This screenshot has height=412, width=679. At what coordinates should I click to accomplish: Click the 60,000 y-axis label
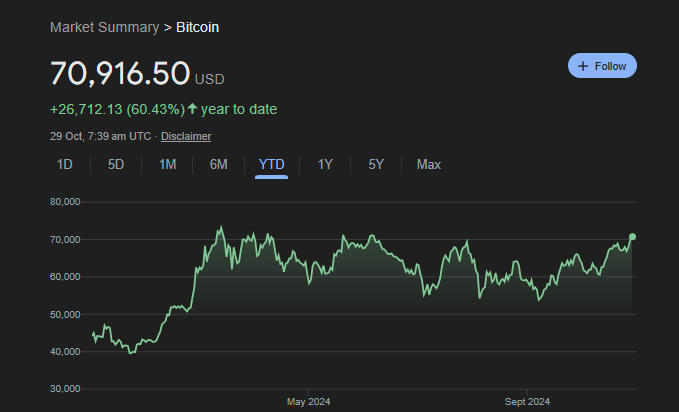(65, 277)
